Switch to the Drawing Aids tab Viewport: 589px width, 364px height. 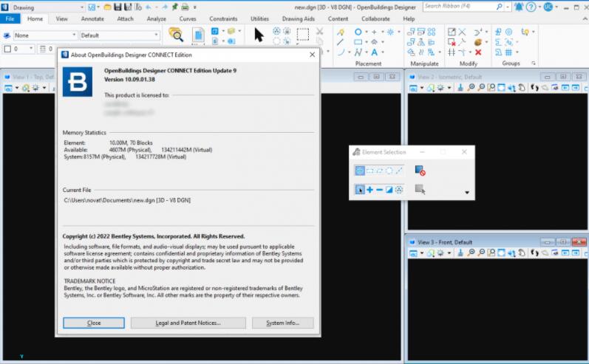click(299, 18)
